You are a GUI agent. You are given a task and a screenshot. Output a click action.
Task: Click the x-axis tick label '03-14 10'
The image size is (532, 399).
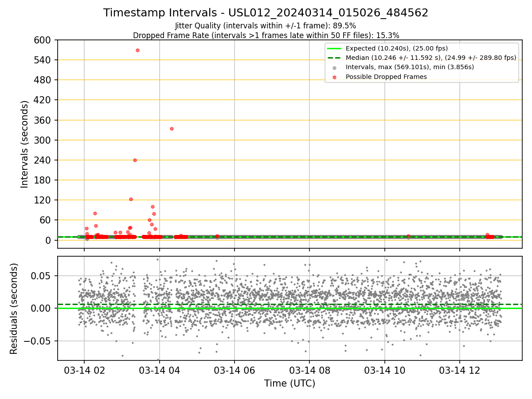coord(384,371)
